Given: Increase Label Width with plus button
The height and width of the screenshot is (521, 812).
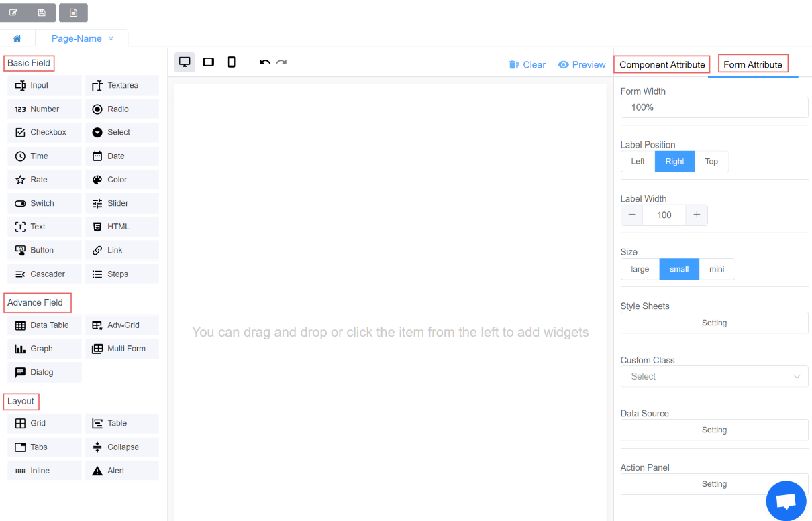Looking at the screenshot, I should click(697, 215).
